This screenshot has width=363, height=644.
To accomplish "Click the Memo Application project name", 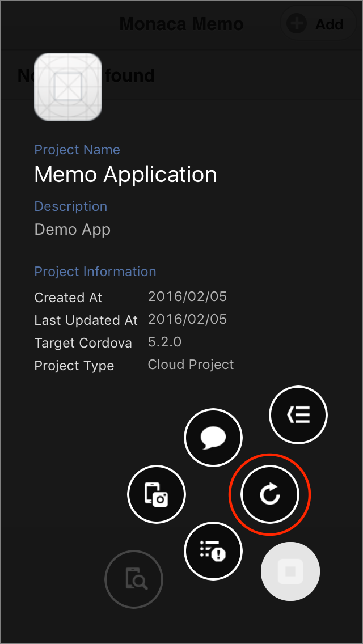I will pos(125,175).
